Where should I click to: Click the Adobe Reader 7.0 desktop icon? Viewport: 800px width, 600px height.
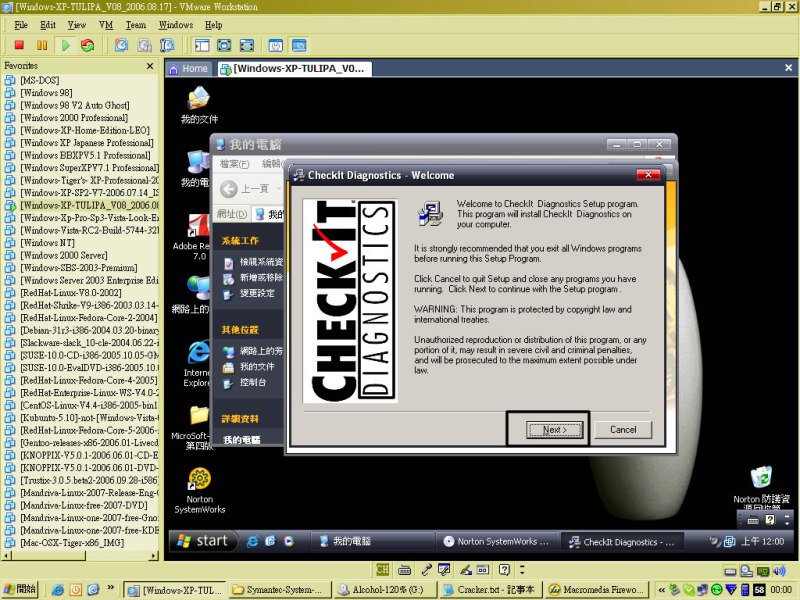193,237
